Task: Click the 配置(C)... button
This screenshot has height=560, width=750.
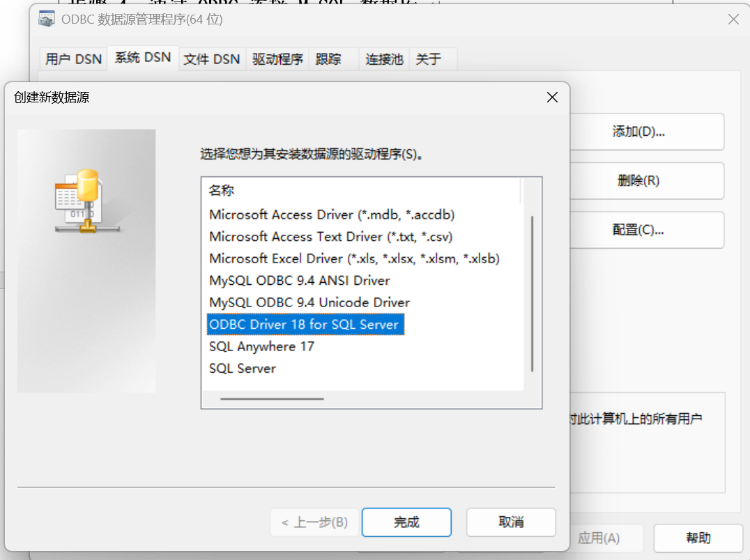Action: coord(647,230)
